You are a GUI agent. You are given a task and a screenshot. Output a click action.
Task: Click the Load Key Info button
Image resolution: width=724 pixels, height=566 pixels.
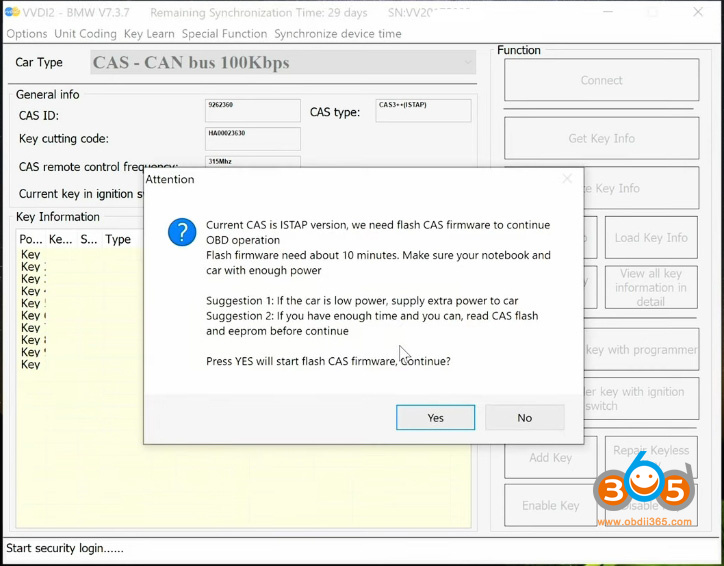(x=651, y=237)
